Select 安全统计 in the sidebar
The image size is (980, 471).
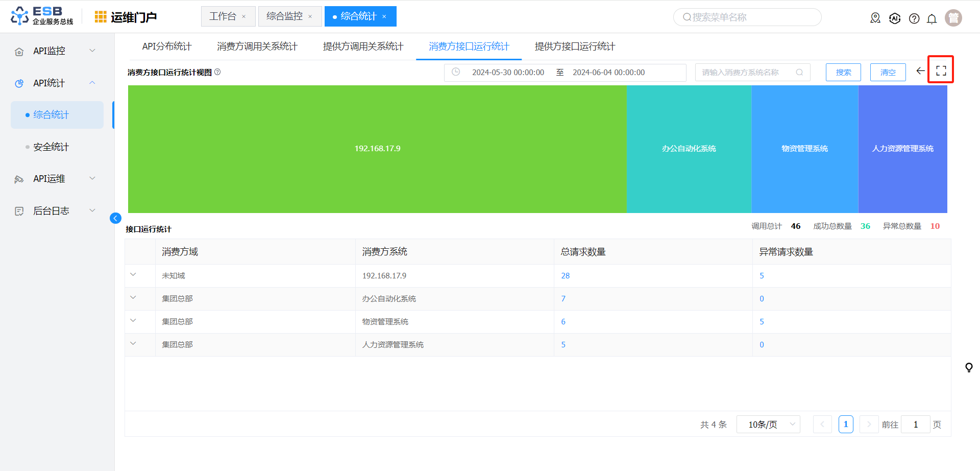(51, 147)
